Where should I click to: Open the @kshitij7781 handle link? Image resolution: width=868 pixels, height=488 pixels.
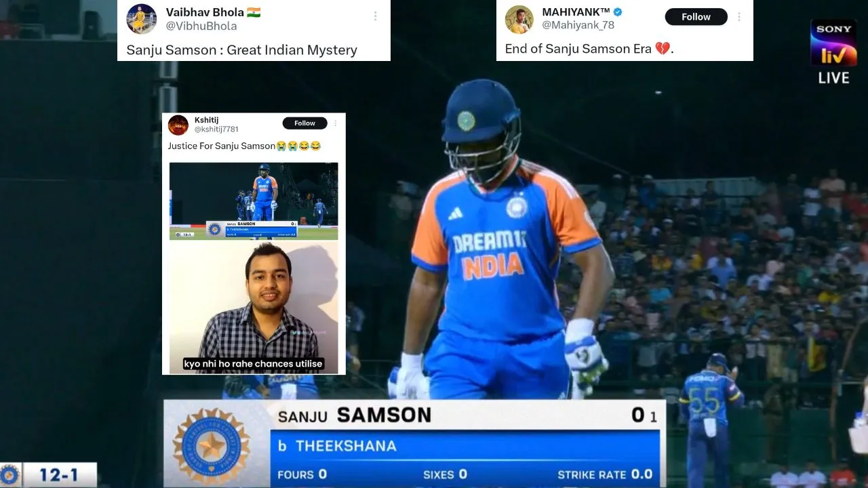[216, 129]
